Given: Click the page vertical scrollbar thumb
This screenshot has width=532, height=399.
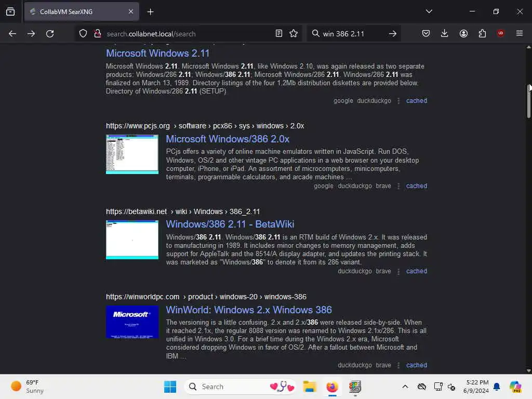Looking at the screenshot, I should pos(528,101).
